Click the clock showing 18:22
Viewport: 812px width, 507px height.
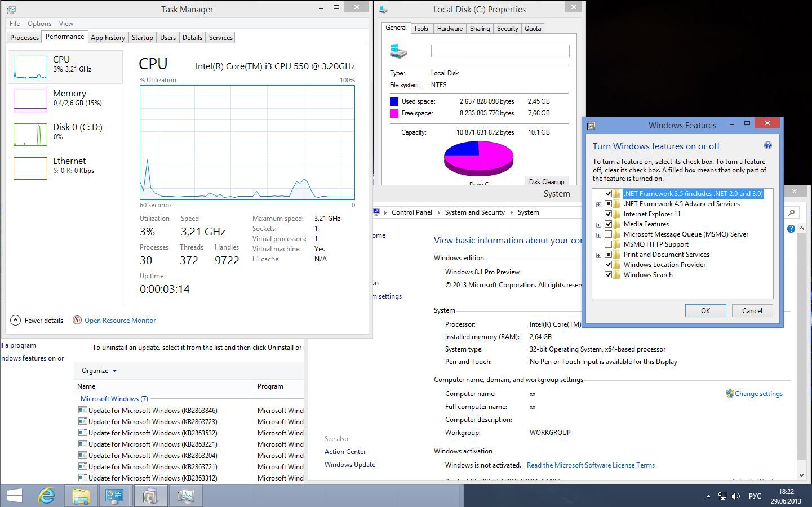[786, 492]
